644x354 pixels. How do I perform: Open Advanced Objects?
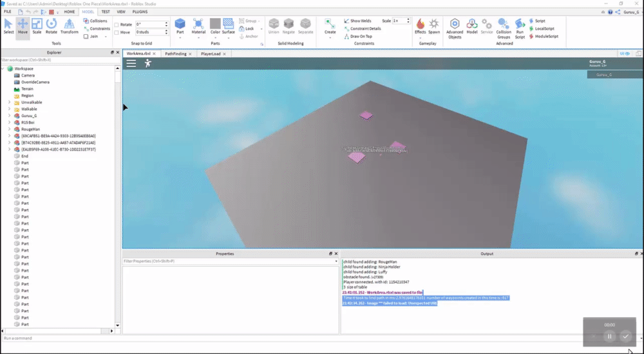[454, 29]
